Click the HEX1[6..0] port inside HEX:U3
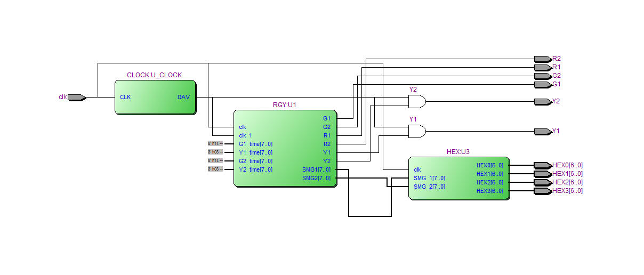The width and height of the screenshot is (644, 275). pyautogui.click(x=489, y=174)
